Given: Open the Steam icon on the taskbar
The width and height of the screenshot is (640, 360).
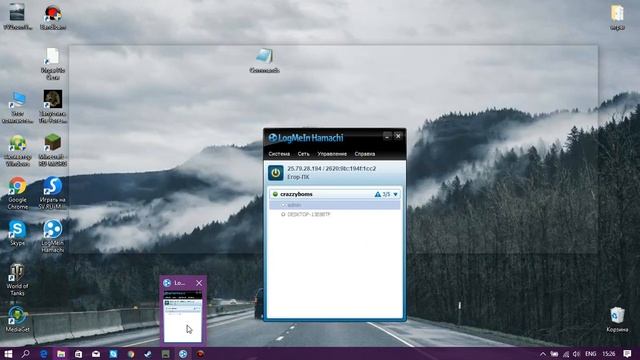Looking at the screenshot, I should tap(148, 354).
